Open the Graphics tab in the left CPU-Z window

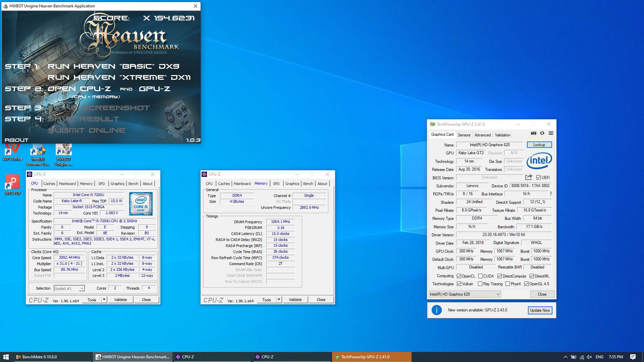click(x=118, y=184)
